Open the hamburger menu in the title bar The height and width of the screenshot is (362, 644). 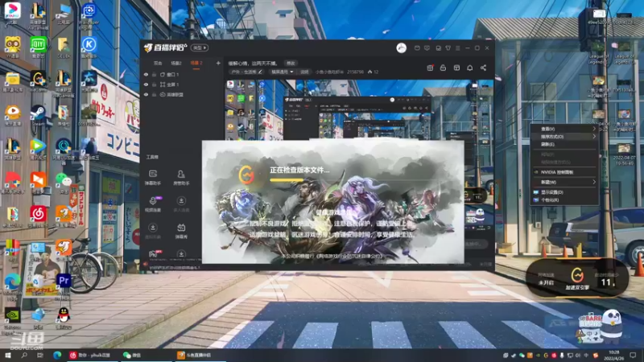457,48
